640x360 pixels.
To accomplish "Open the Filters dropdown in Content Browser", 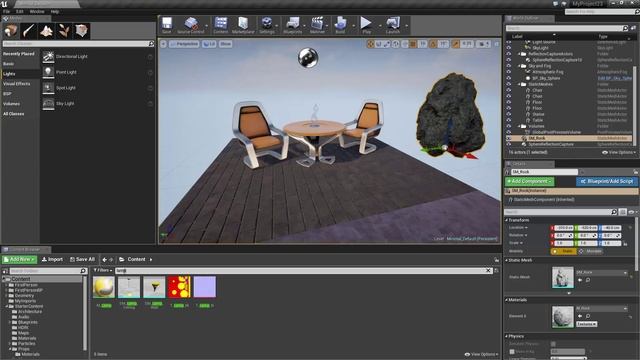I will pyautogui.click(x=103, y=270).
